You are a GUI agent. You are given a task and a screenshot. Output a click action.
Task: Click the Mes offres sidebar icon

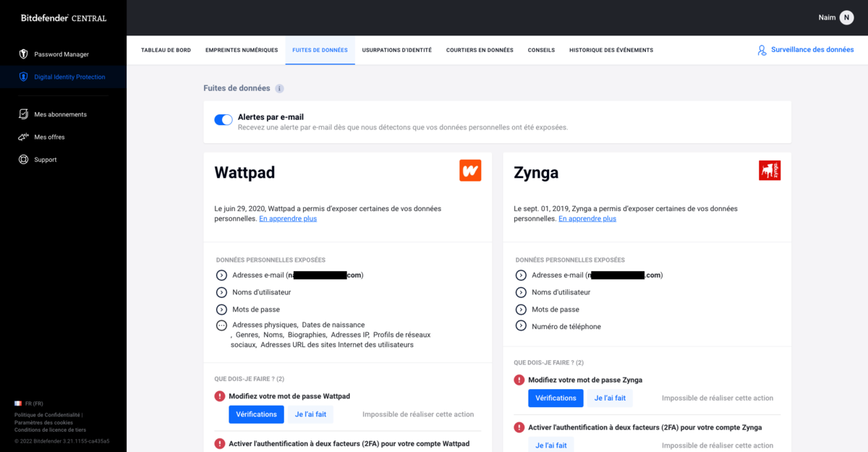coord(23,137)
